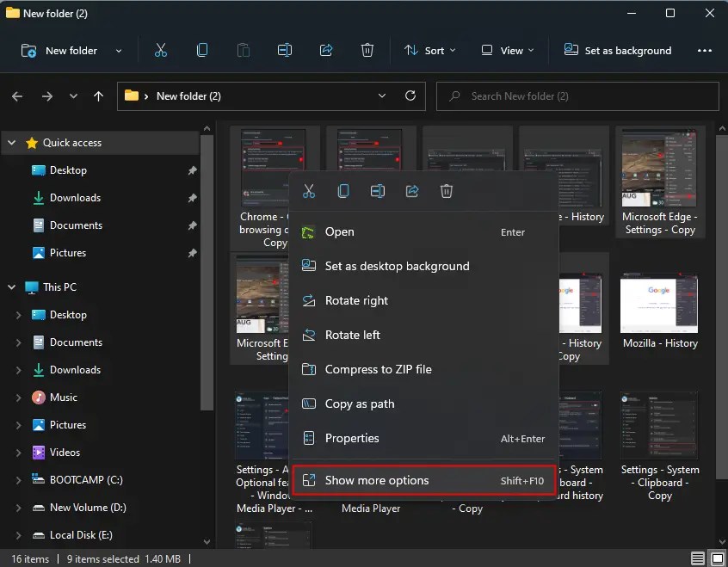Cut files using the toolbar Cut icon
The image size is (728, 567).
[x=161, y=50]
